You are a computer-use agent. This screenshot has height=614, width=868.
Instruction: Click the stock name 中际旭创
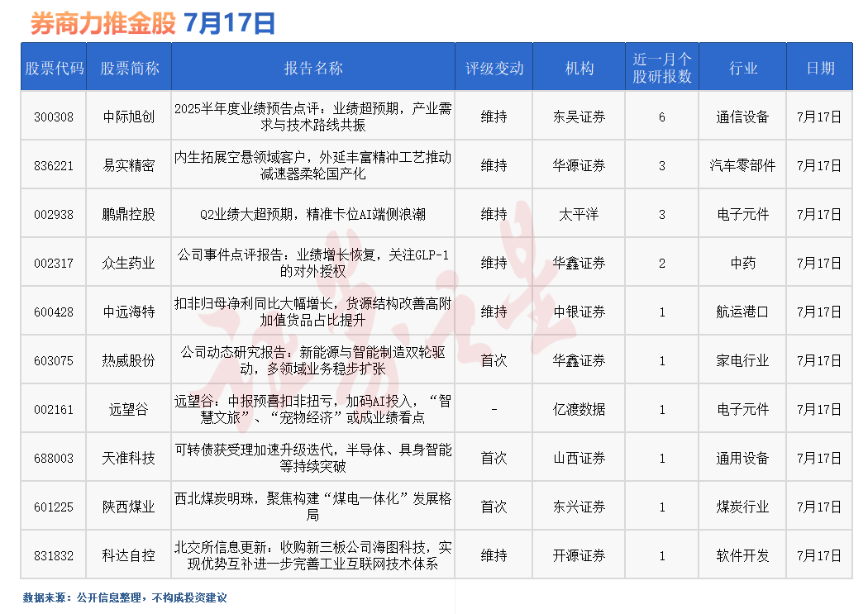coord(129,117)
